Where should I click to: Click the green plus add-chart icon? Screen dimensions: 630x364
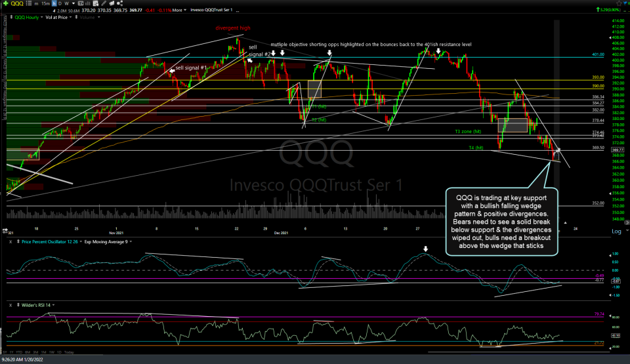coord(6,3)
